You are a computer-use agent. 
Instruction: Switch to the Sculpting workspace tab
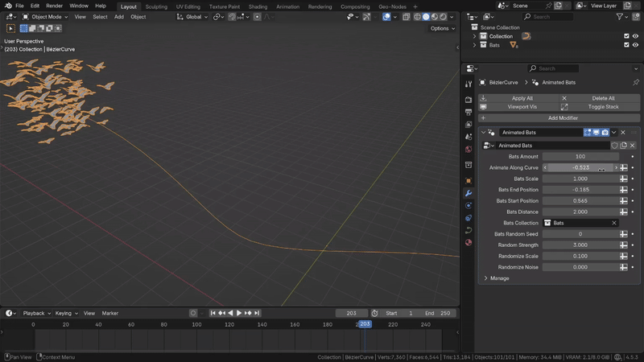157,6
